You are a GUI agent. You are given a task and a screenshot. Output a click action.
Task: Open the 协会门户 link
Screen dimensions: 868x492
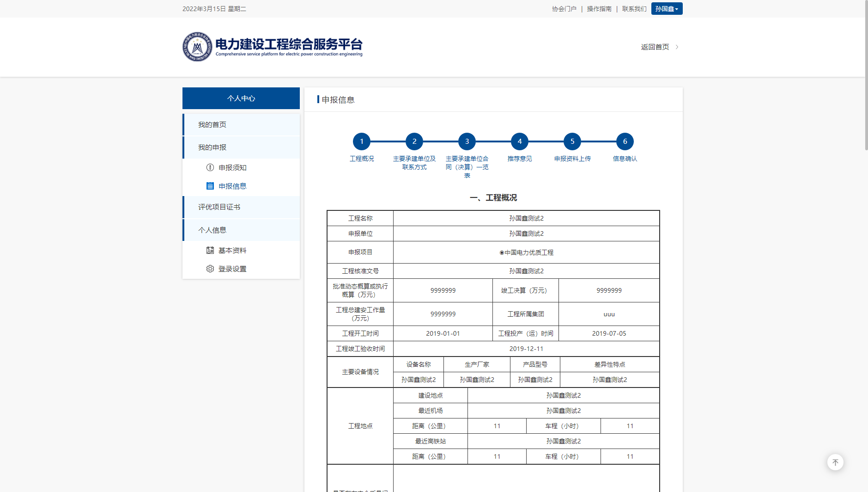pos(564,9)
